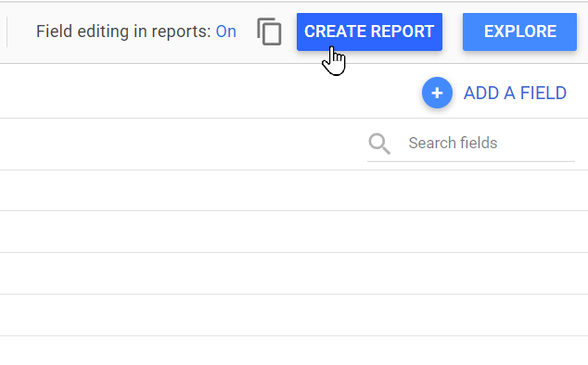Click the underline beneath Search fields placeholder

pyautogui.click(x=471, y=161)
